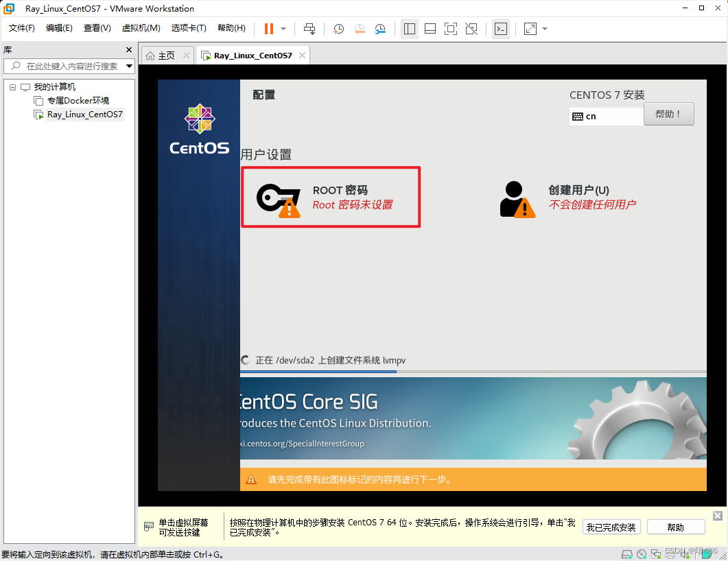This screenshot has height=561, width=728.
Task: Toggle the console view mode
Action: click(500, 28)
